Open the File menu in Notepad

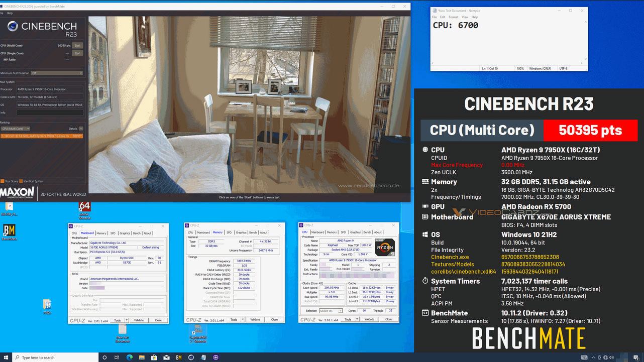tap(435, 17)
